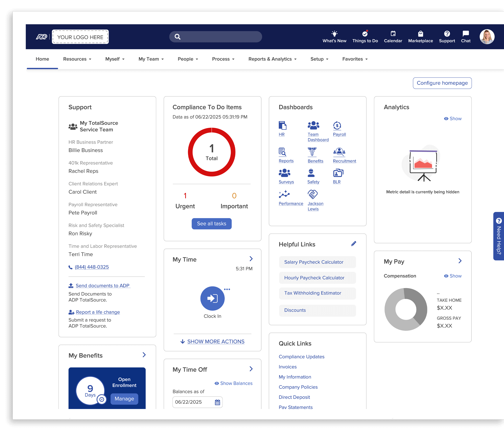Click the Clock In button icon
The width and height of the screenshot is (504, 433).
click(x=212, y=298)
